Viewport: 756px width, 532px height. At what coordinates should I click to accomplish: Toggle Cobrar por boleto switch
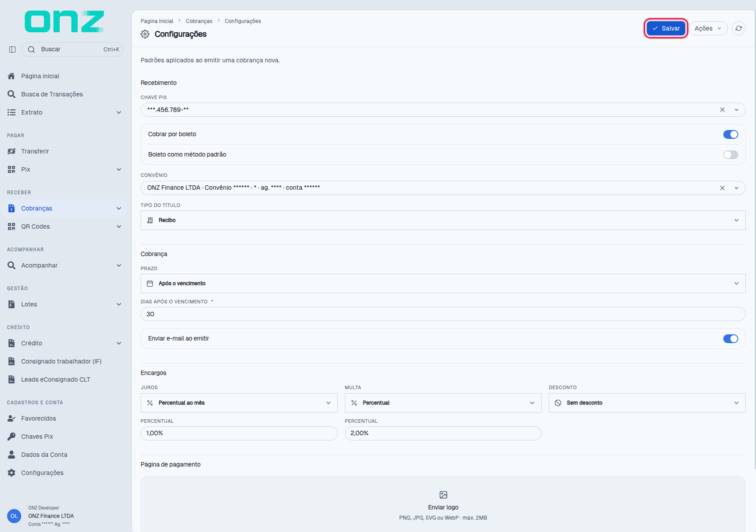(x=730, y=134)
